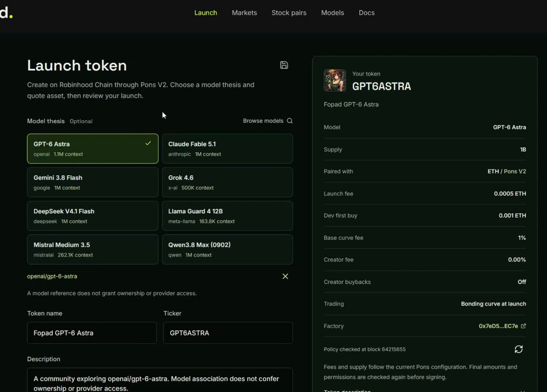Viewport: 547px width, 392px height.
Task: Click the 1B supply value
Action: (523, 150)
